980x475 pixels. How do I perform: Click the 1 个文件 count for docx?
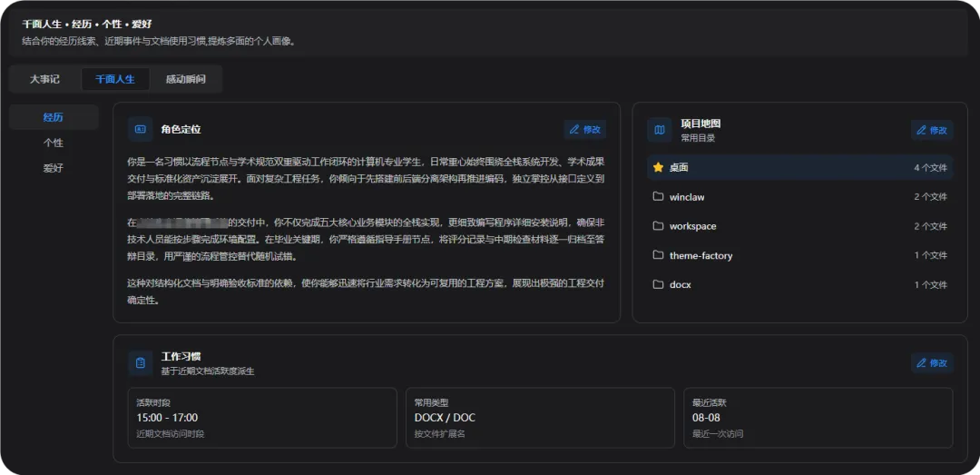(930, 285)
